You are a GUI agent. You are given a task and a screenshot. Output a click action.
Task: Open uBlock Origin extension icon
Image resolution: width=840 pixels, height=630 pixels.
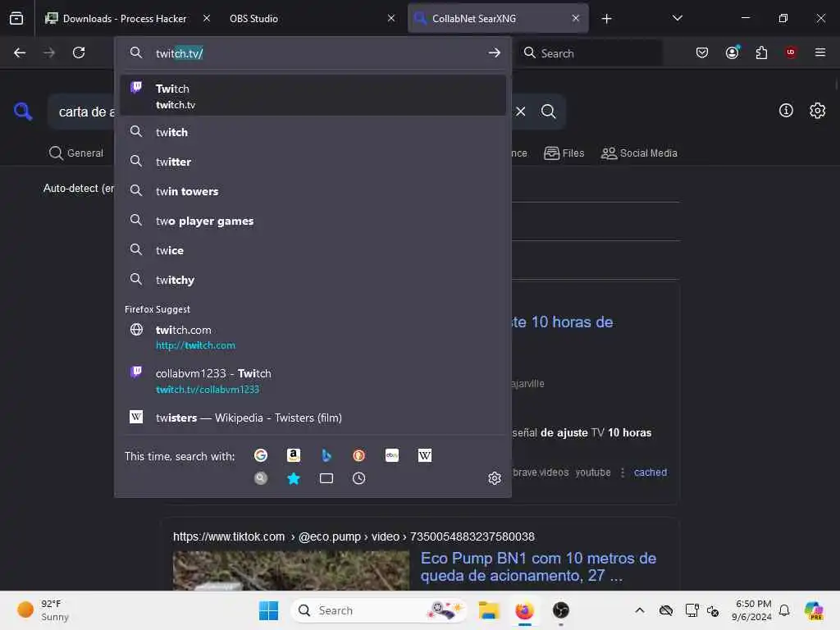(791, 52)
